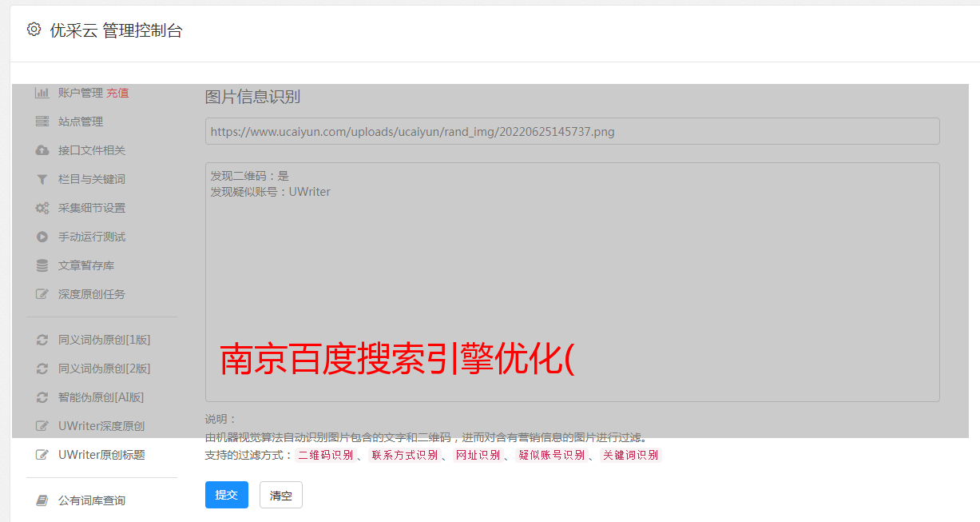Click the server icon for 站点管理
Image resolution: width=980 pixels, height=522 pixels.
[42, 122]
